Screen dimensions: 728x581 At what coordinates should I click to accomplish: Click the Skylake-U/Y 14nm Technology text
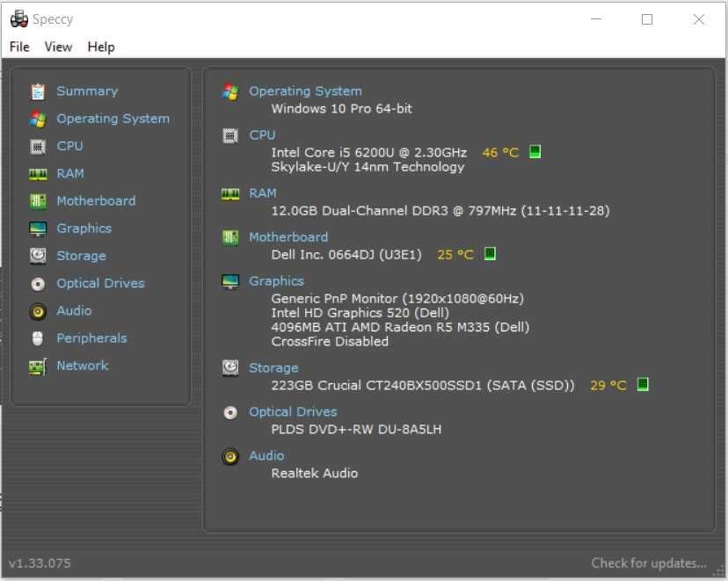368,167
